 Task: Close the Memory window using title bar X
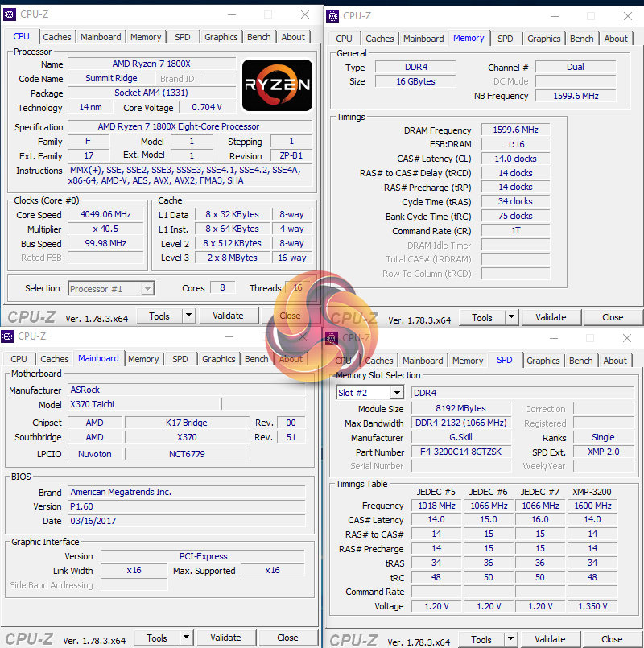click(x=626, y=15)
